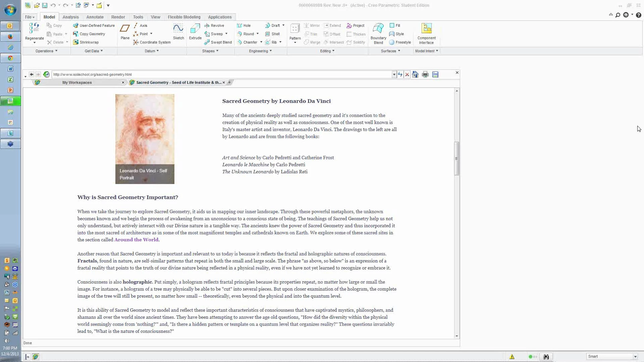The image size is (644, 362).
Task: Expand the Shapes group dropdown
Action: pos(210,51)
